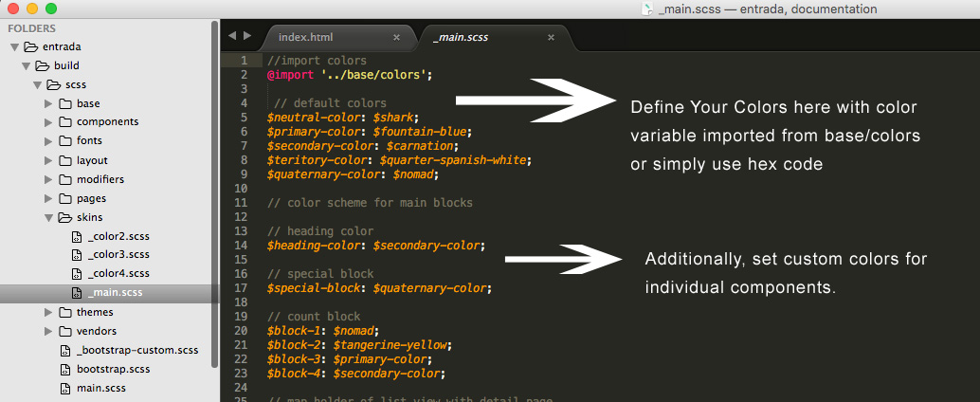
Task: Click the themes folder icon
Action: [x=64, y=312]
